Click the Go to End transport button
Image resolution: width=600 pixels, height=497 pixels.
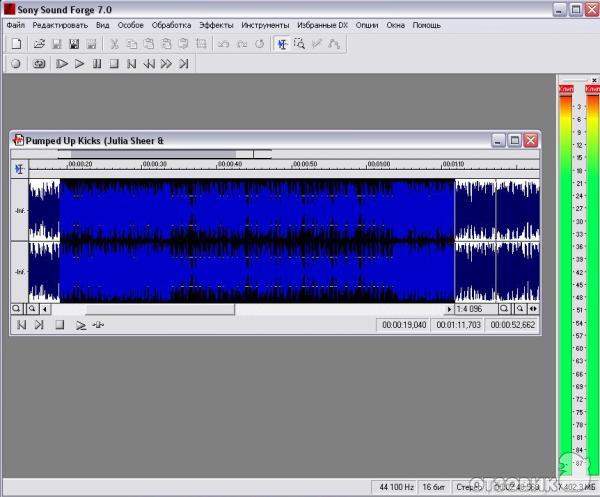click(184, 63)
